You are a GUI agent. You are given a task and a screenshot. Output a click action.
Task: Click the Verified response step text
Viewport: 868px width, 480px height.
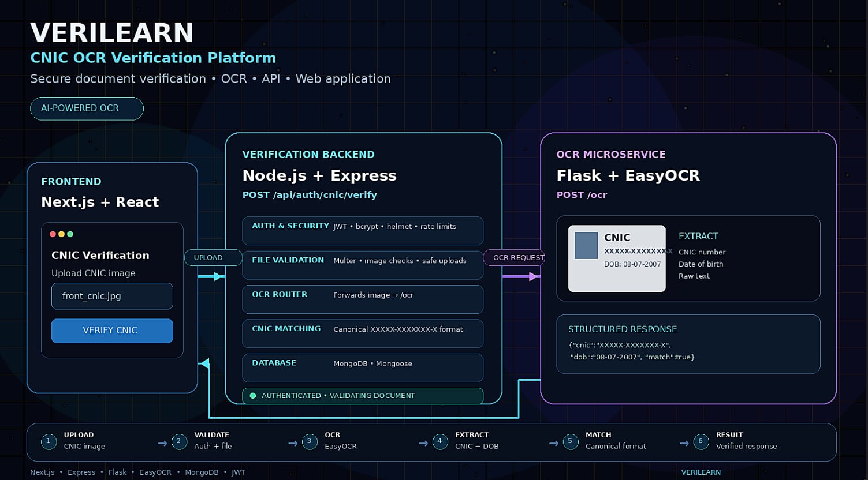pos(746,447)
